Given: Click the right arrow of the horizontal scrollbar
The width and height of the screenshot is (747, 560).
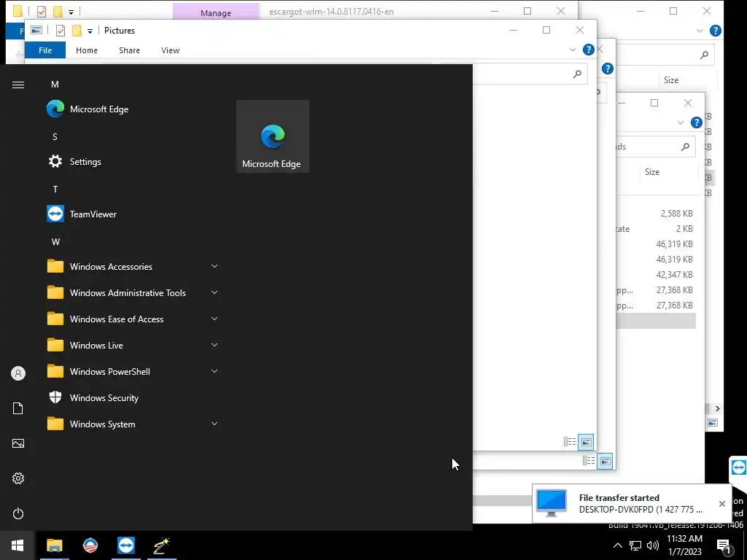Looking at the screenshot, I should tap(718, 408).
